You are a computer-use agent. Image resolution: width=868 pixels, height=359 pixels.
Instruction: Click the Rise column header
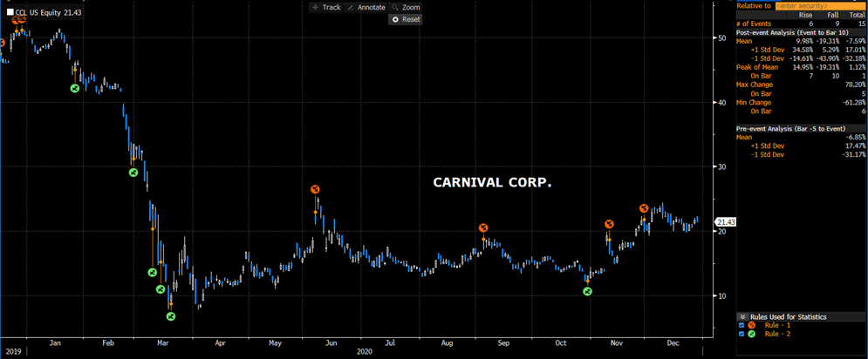coord(805,15)
